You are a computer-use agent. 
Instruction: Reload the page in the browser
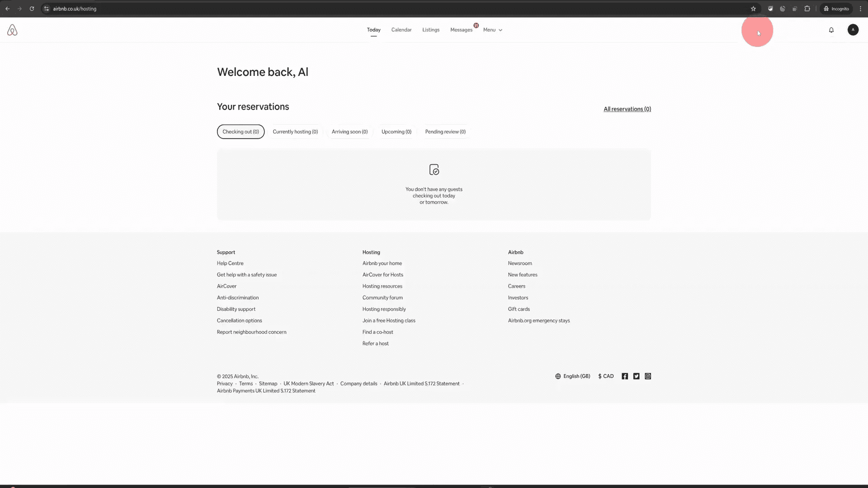click(x=32, y=9)
